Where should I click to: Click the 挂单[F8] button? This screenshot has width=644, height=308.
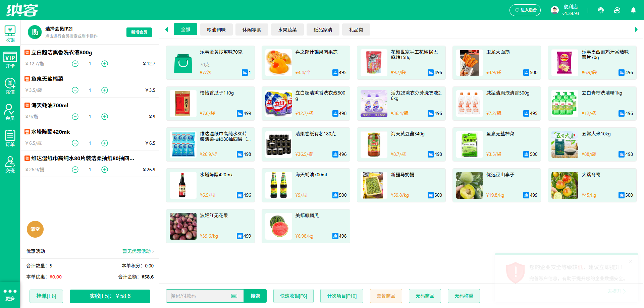pyautogui.click(x=46, y=296)
